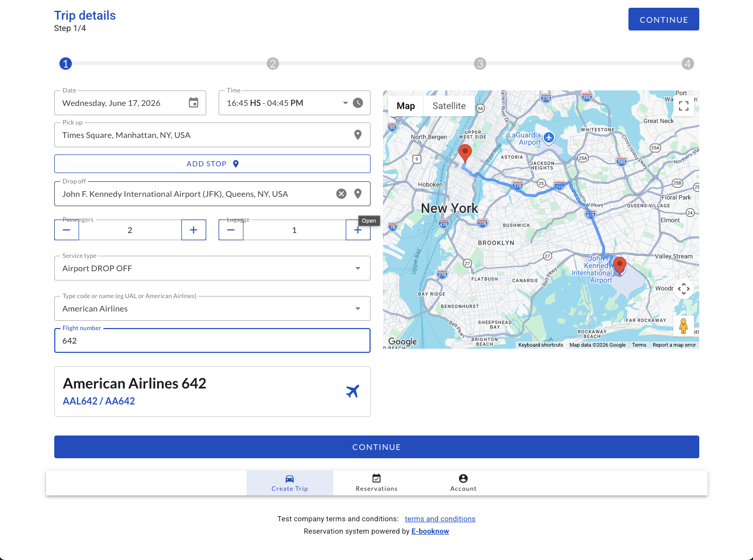Click the LaGuardia Airport map icon
This screenshot has height=560, width=753.
(x=549, y=137)
